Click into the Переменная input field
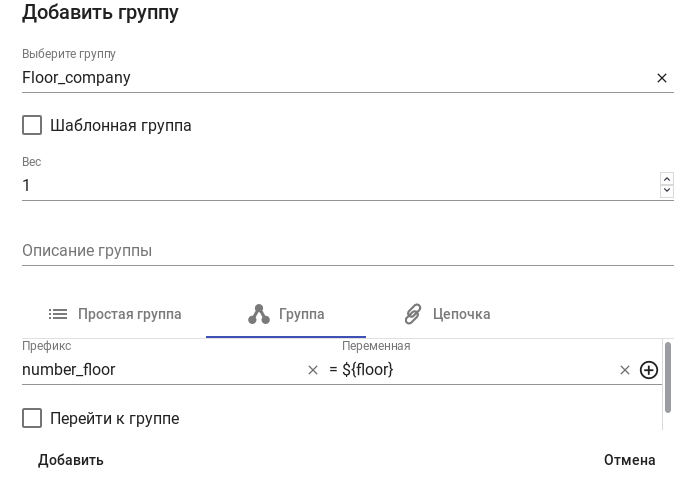Image resolution: width=696 pixels, height=481 pixels. pos(475,370)
